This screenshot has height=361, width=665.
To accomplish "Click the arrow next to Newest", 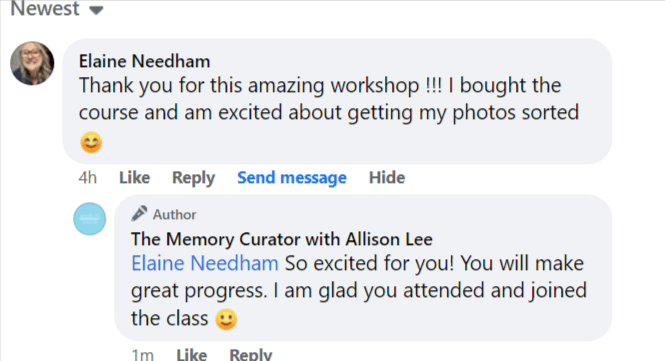I will (97, 11).
